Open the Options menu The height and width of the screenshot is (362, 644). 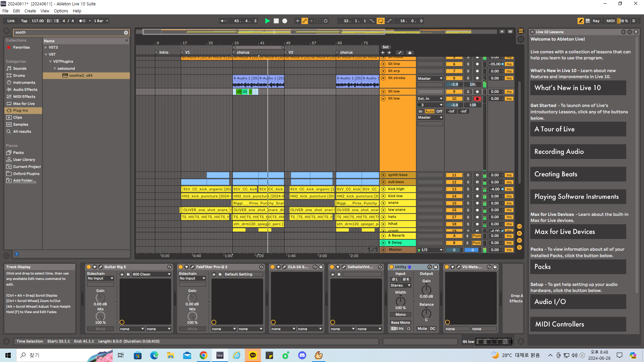coord(61,11)
